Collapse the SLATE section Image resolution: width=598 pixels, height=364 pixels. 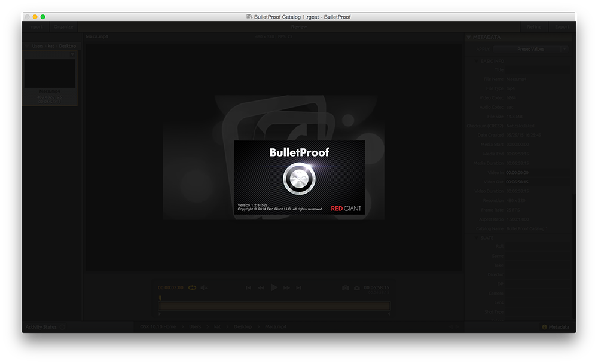tap(477, 238)
